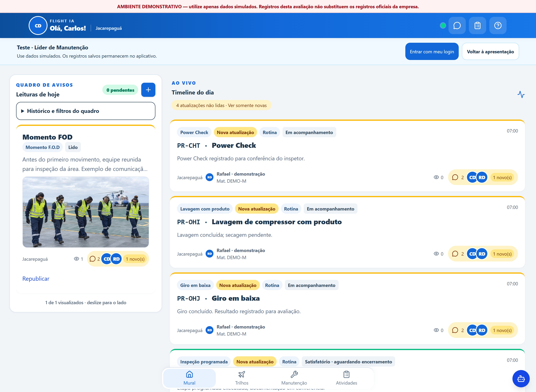Click the CD profile avatar in header

coord(38,26)
